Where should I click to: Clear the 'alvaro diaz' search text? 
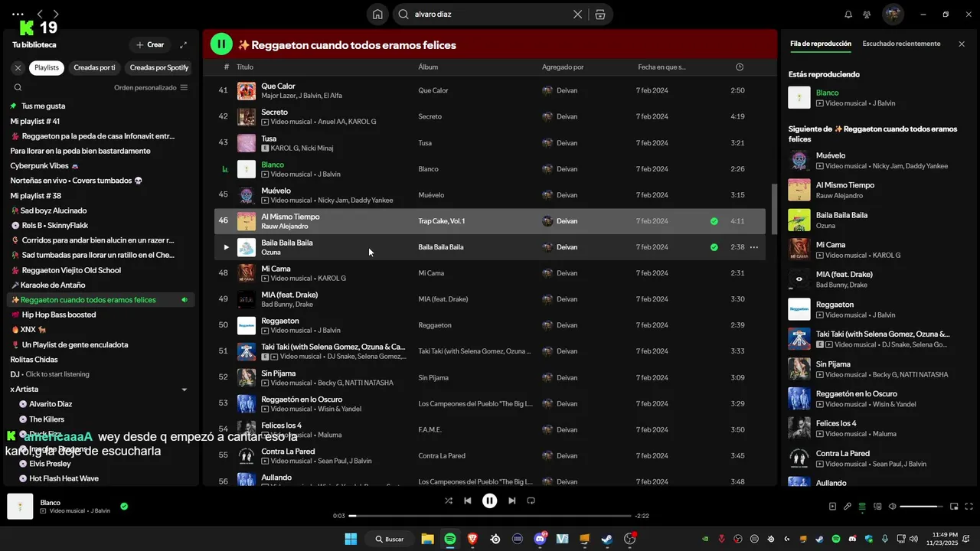coord(577,14)
